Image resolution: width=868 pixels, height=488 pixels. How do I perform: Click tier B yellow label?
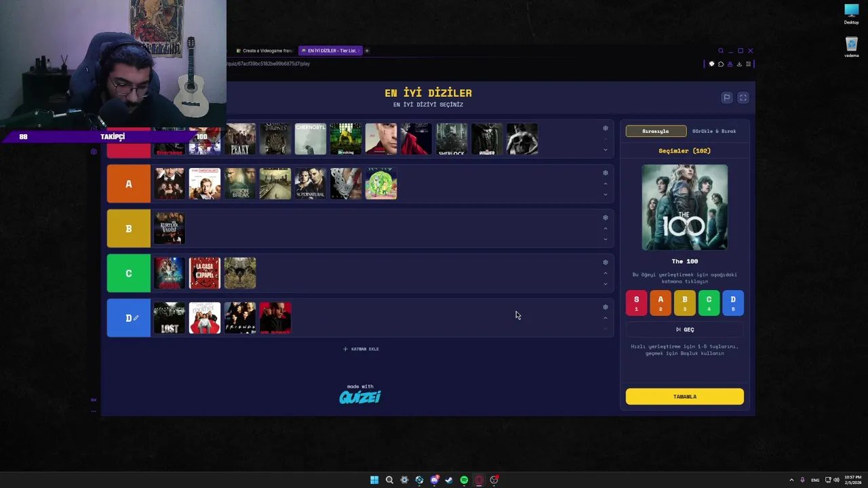click(x=129, y=228)
